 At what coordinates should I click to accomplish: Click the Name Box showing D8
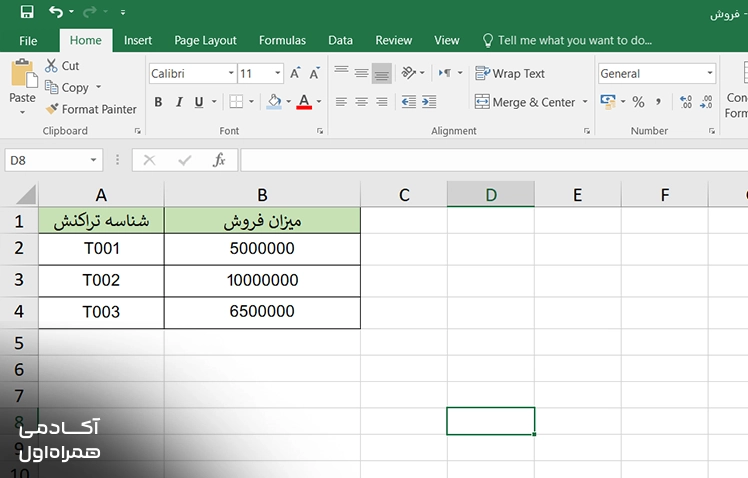(x=53, y=160)
